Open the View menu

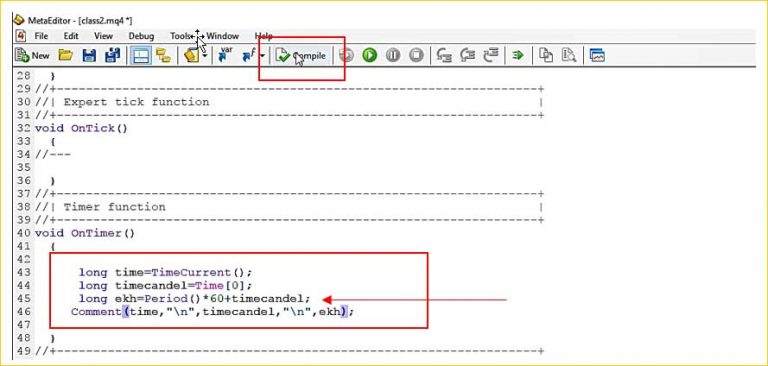click(103, 36)
